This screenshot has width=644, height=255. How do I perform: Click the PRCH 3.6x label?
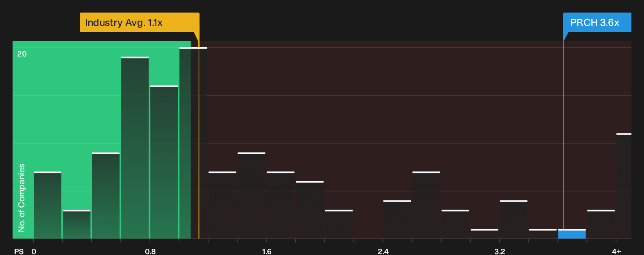point(597,22)
